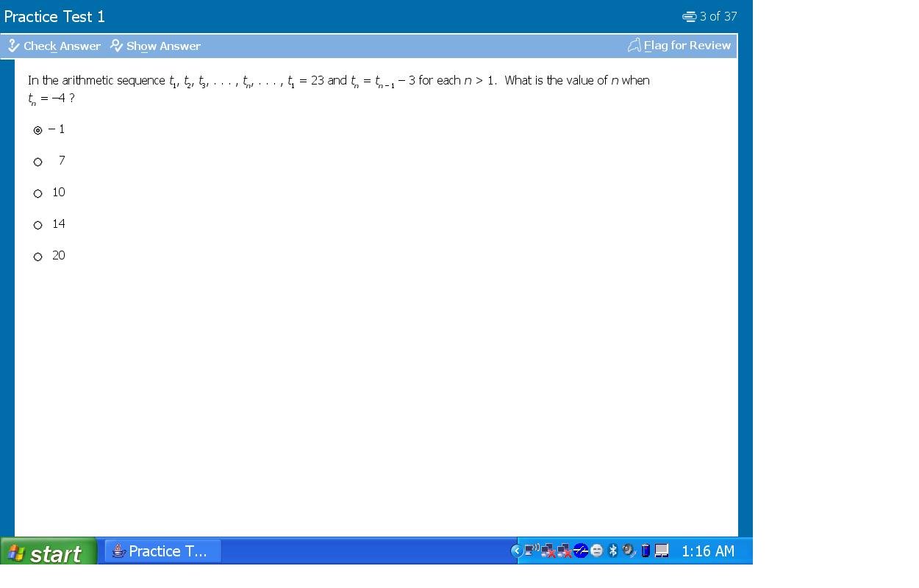This screenshot has width=919, height=588.
Task: Click the first disconnected network tray icon
Action: point(548,551)
